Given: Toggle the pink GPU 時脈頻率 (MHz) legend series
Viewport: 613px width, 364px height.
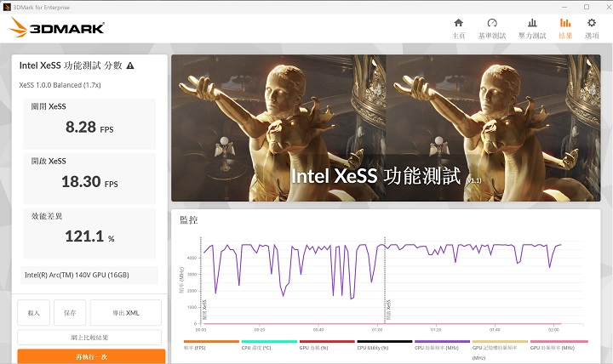Looking at the screenshot, I should [559, 344].
